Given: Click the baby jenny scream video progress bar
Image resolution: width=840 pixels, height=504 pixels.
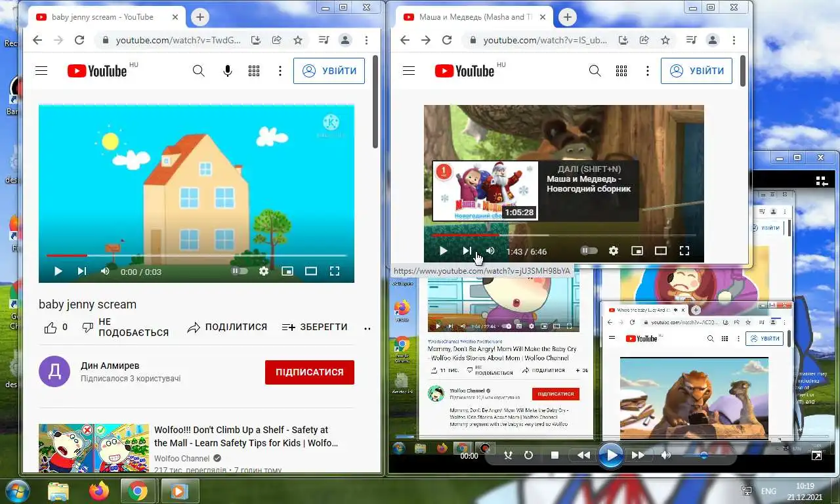Looking at the screenshot, I should tap(196, 255).
